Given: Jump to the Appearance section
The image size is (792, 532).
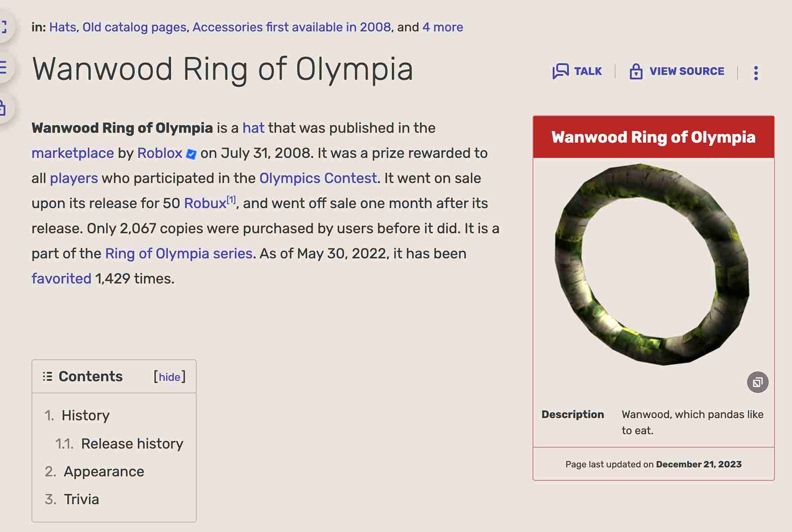Looking at the screenshot, I should click(x=104, y=471).
